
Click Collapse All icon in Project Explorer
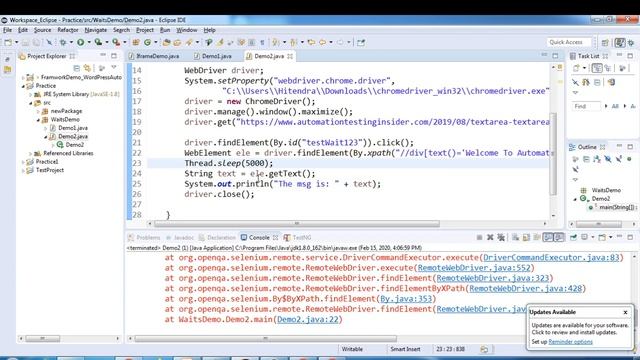click(76, 68)
